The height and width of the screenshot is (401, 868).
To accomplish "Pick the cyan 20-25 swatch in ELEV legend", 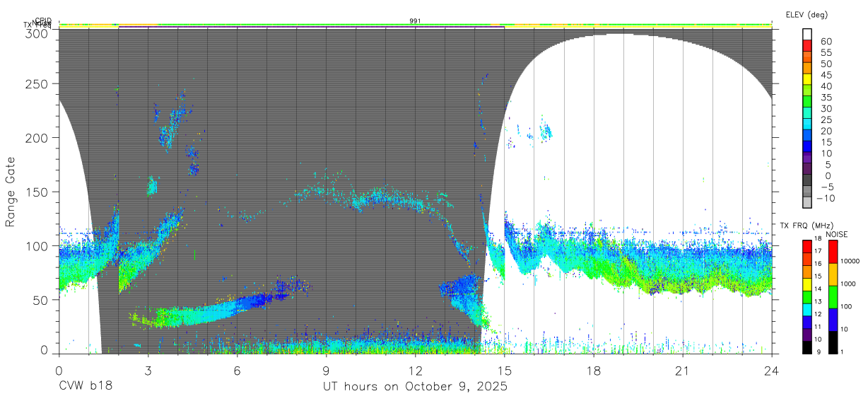I will tap(808, 124).
